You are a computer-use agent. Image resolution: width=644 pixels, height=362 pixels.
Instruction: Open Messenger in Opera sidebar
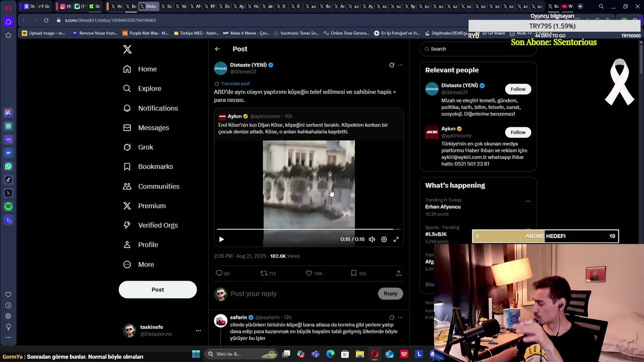[x=8, y=153]
